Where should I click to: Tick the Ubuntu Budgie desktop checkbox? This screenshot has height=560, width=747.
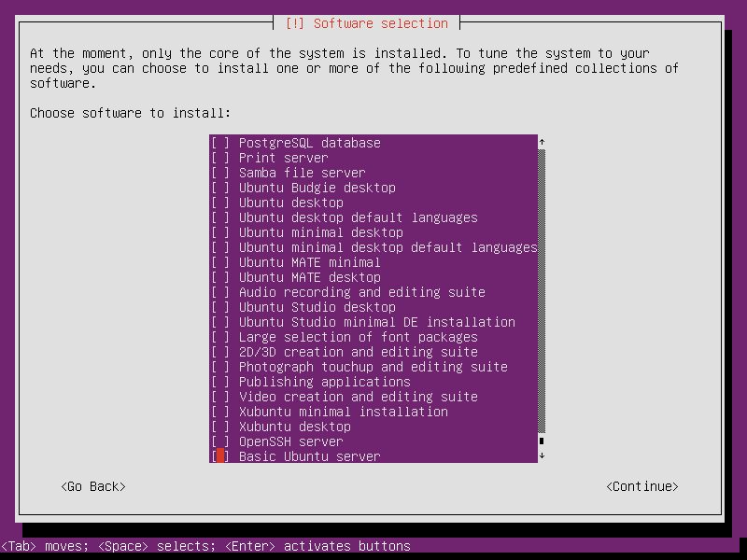pos(220,188)
